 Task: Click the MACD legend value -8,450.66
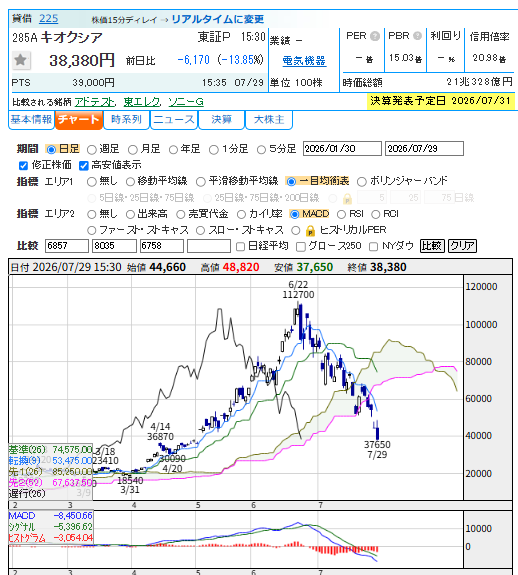coord(73,516)
